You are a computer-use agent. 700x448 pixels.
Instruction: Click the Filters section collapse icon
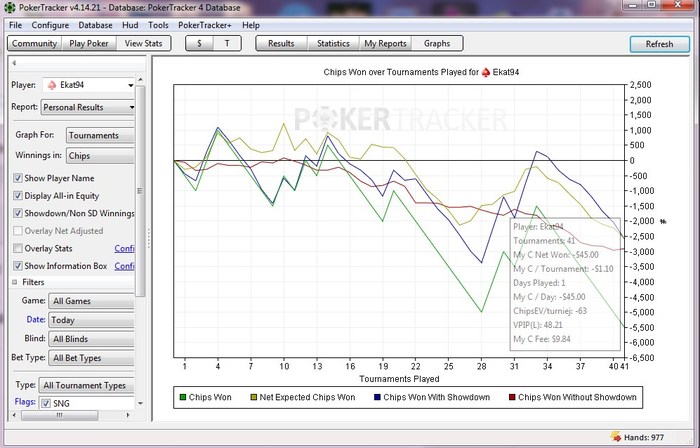15,282
